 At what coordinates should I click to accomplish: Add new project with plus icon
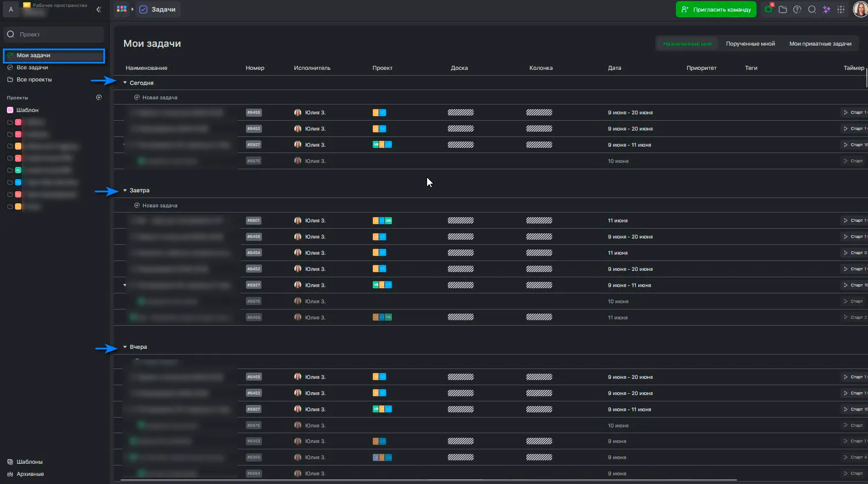99,98
